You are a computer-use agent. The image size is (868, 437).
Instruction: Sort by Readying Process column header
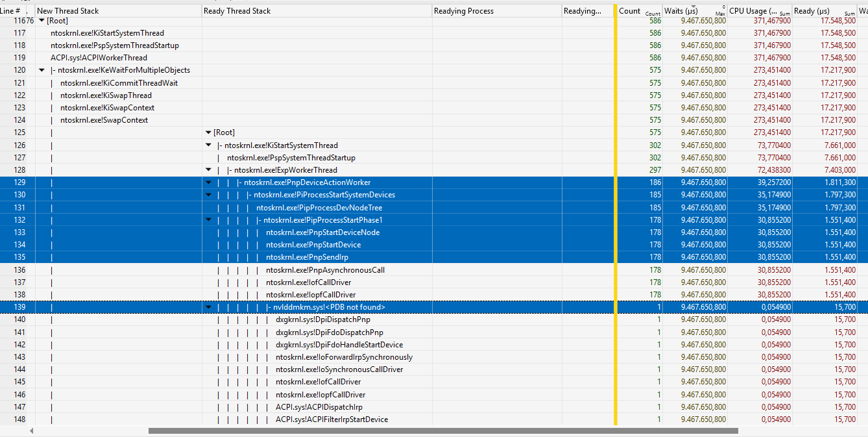[x=496, y=11]
